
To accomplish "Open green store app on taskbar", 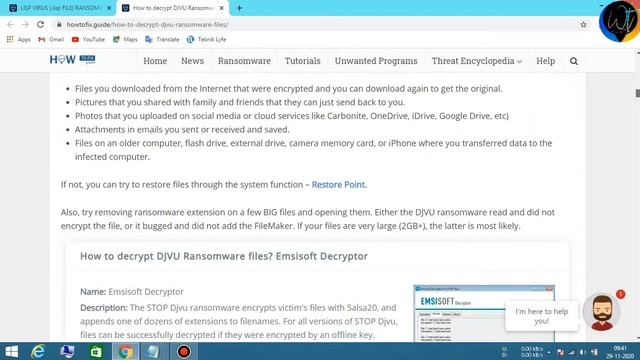I will coord(96,351).
